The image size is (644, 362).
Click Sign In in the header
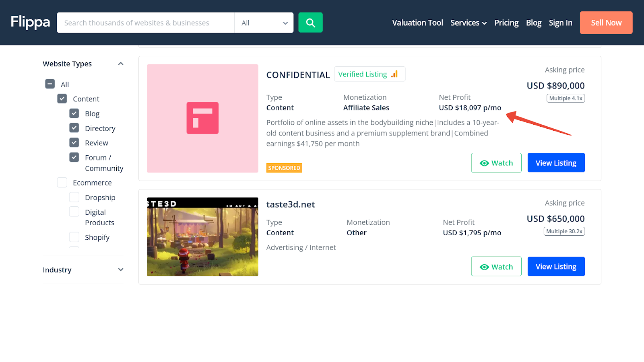pos(561,23)
